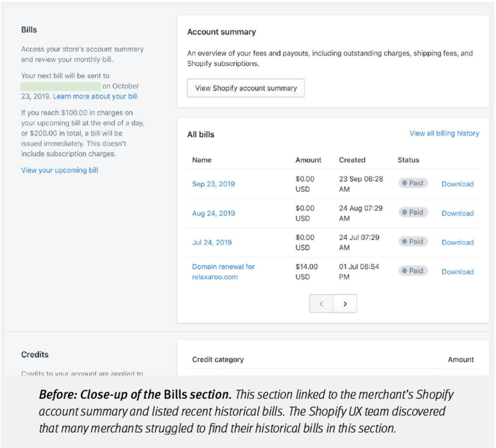The height and width of the screenshot is (448, 496).
Task: Click View Shopify account summary button
Action: (246, 88)
